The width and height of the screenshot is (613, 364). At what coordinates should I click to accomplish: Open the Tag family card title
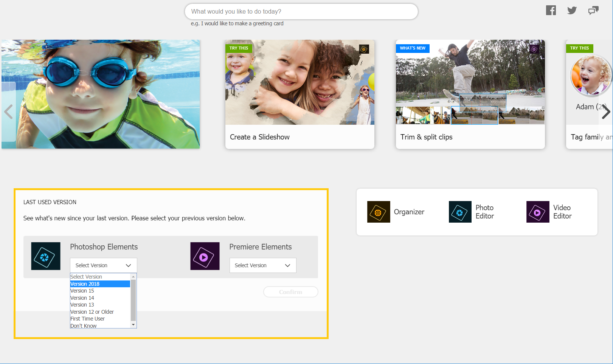[x=592, y=137]
